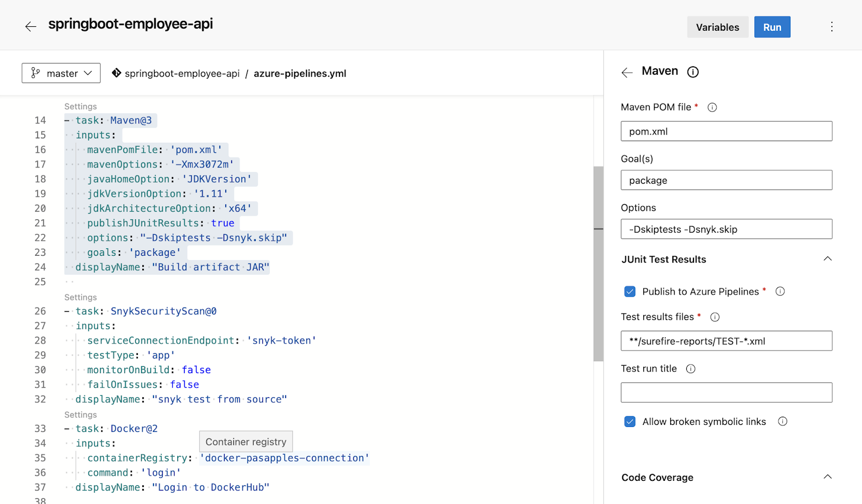
Task: Click the repository icon before springboot-employee-api path
Action: point(116,73)
